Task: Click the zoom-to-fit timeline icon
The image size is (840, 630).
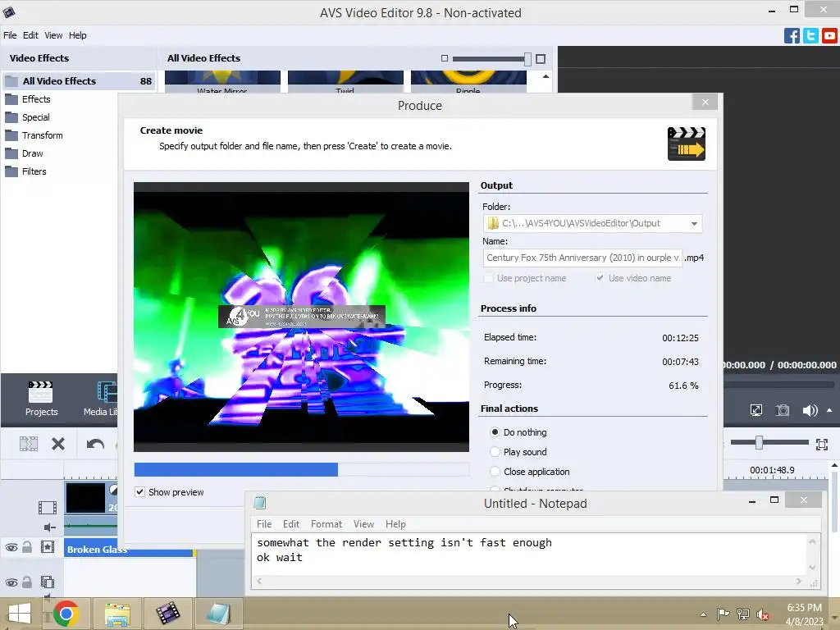Action: pyautogui.click(x=822, y=444)
